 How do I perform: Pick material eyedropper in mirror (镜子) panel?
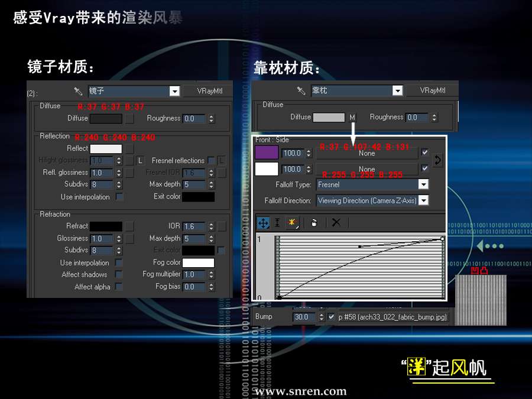[78, 91]
